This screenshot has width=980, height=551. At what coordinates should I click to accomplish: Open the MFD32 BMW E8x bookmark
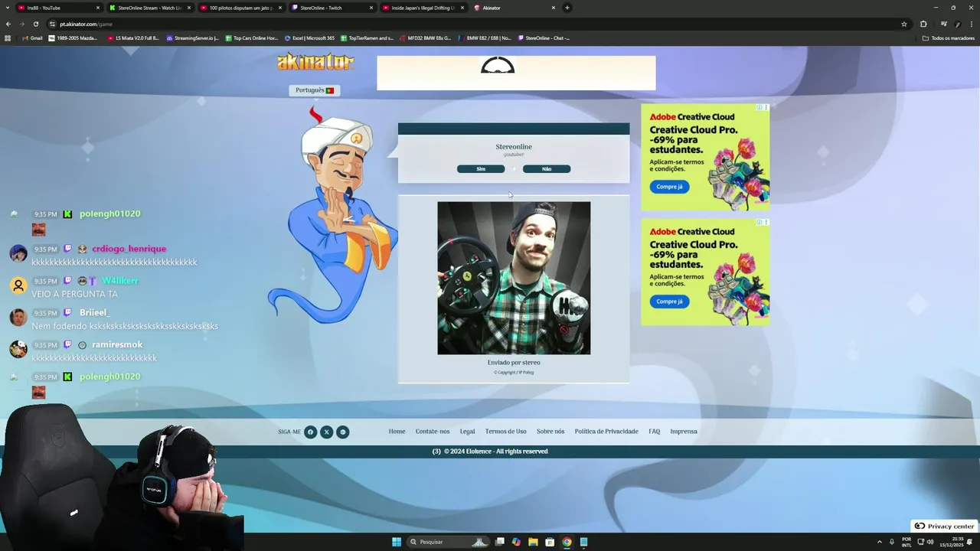[426, 38]
